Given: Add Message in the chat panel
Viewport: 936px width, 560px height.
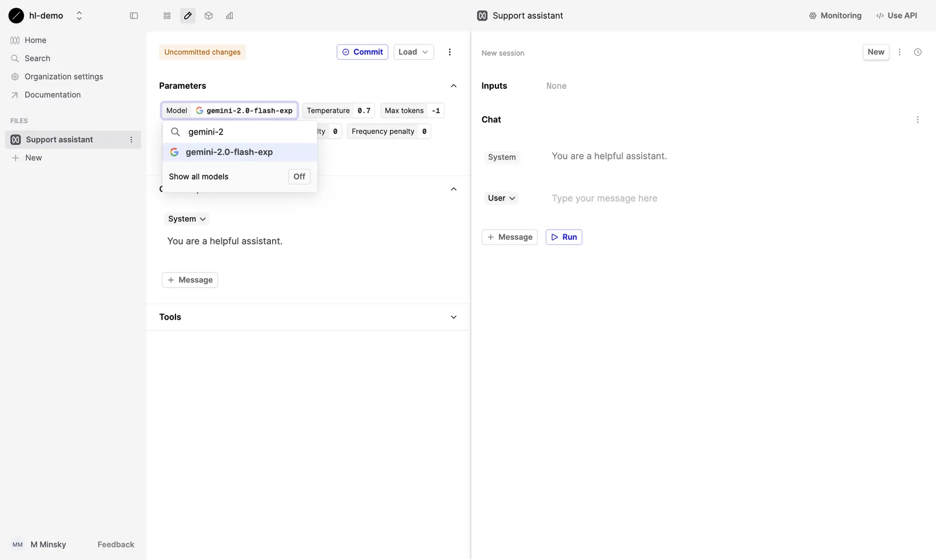Looking at the screenshot, I should tap(510, 237).
